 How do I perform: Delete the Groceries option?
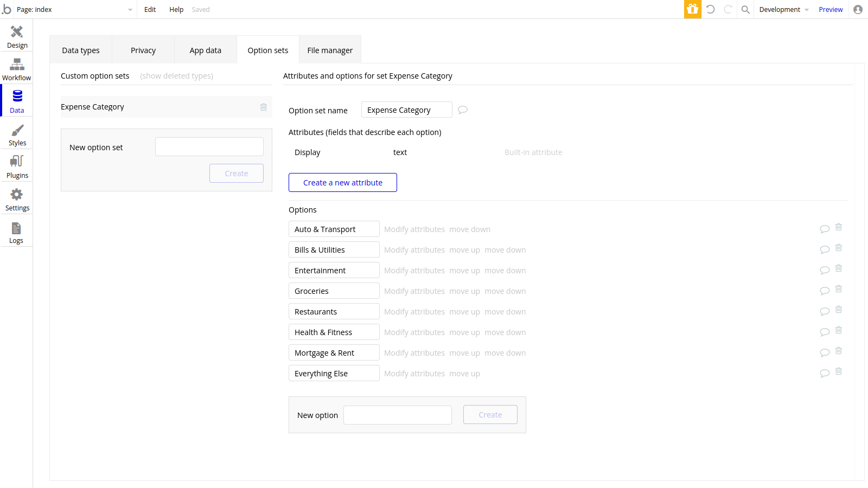click(839, 289)
